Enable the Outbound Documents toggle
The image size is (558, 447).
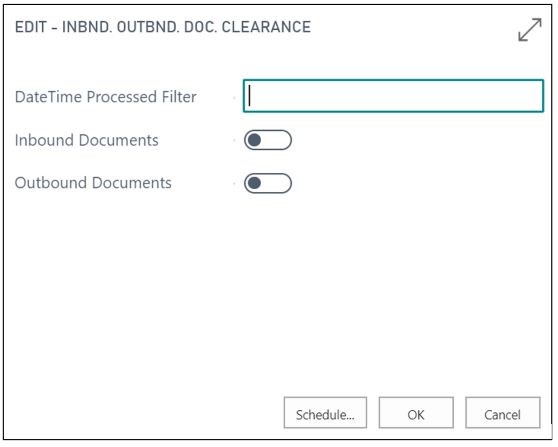click(x=268, y=183)
